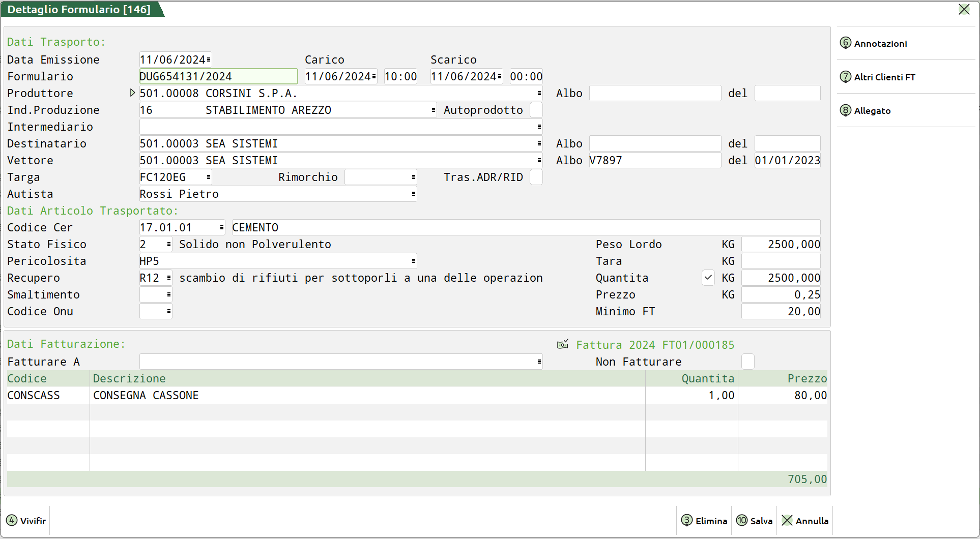The width and height of the screenshot is (980, 539).
Task: Click the Formulario number input field
Action: click(218, 76)
